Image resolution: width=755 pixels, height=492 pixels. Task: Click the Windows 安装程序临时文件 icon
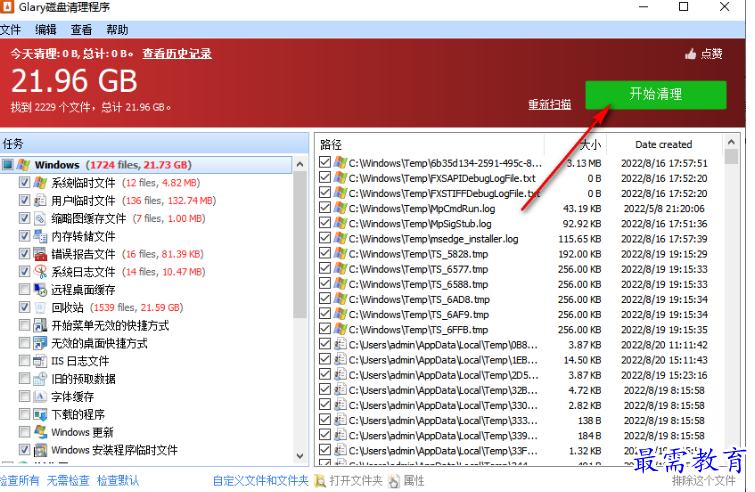pos(40,450)
